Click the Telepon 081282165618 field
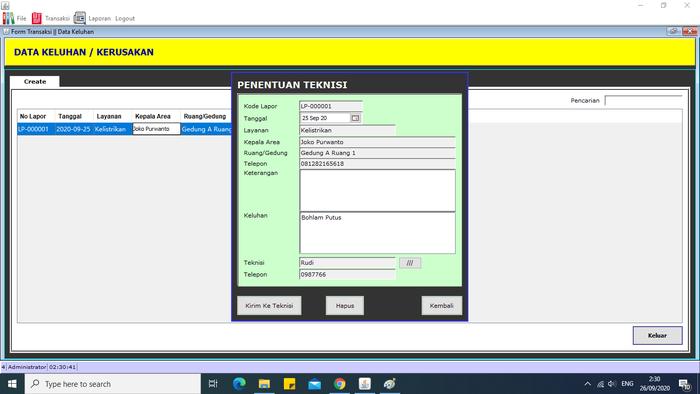700x394 pixels. (377, 164)
